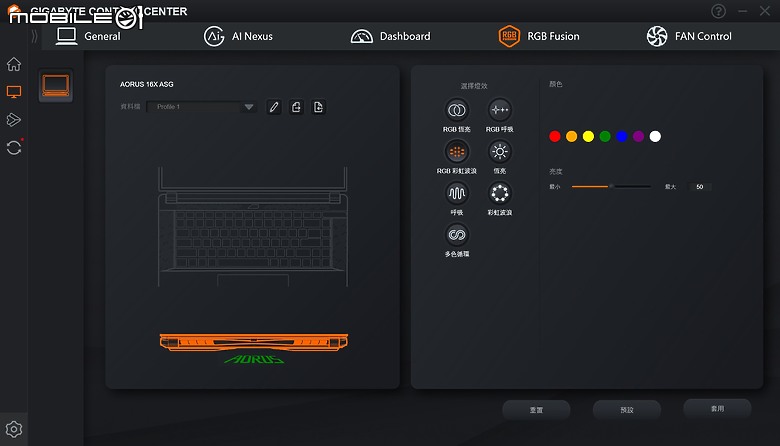
Task: Click the import profile icon
Action: point(318,107)
